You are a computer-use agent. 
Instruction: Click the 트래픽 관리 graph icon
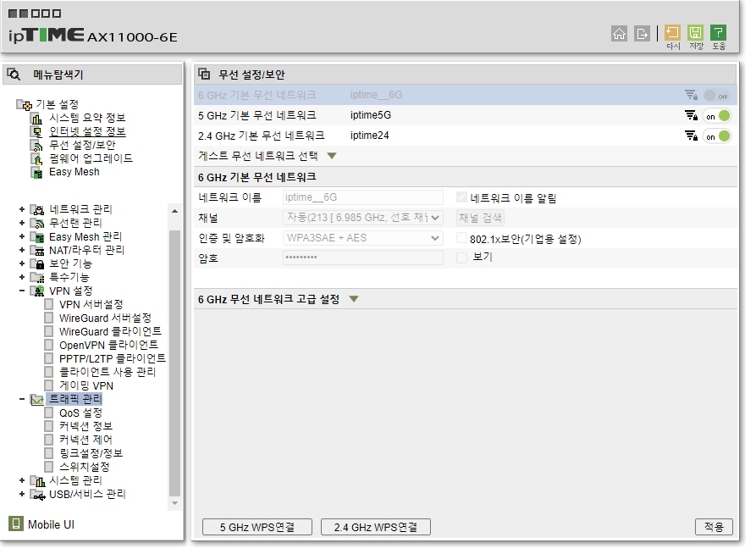point(37,400)
